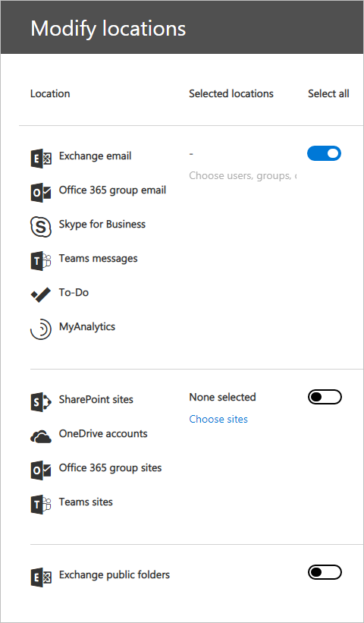Image resolution: width=364 pixels, height=623 pixels.
Task: Click the OneDrive accounts label
Action: pyautogui.click(x=103, y=433)
